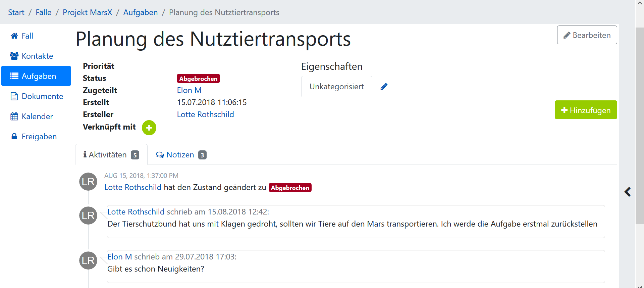Click the Bearbeiten button
Viewport: 644px width, 288px height.
[x=587, y=35]
